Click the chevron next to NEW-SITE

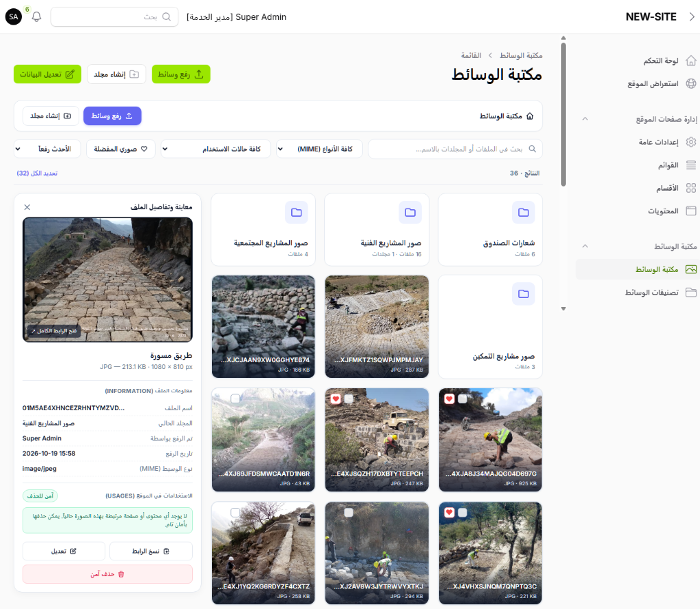(x=692, y=17)
